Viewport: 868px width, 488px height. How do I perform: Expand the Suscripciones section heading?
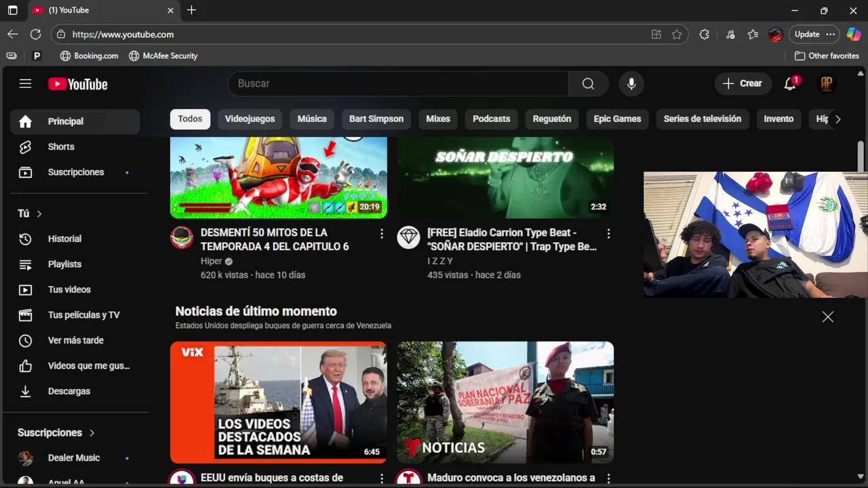click(x=56, y=432)
